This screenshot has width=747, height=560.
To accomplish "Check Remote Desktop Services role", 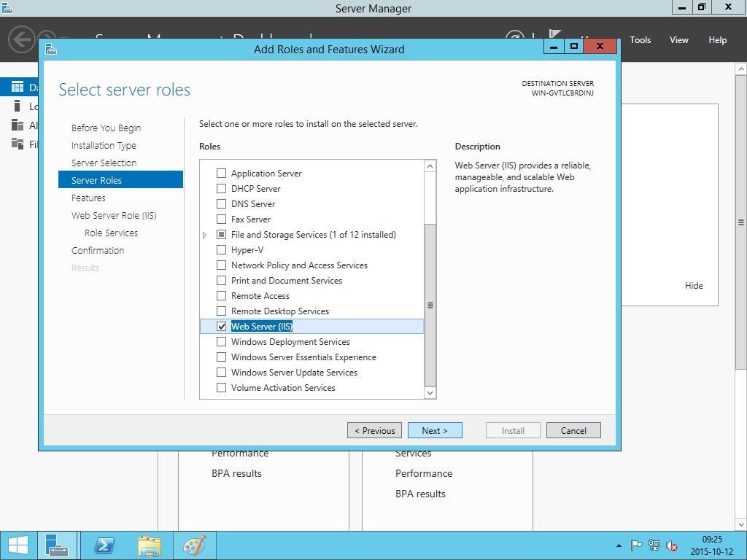I will [x=221, y=311].
